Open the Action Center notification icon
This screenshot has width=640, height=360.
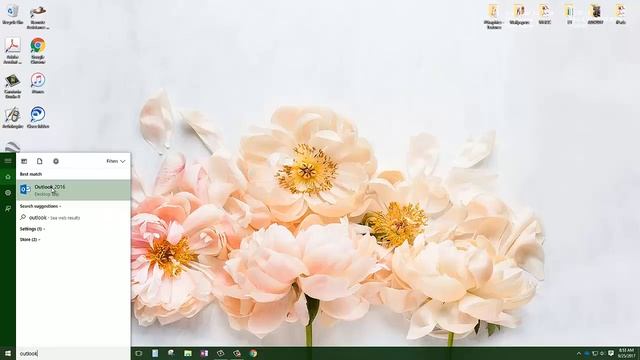pyautogui.click(x=611, y=353)
